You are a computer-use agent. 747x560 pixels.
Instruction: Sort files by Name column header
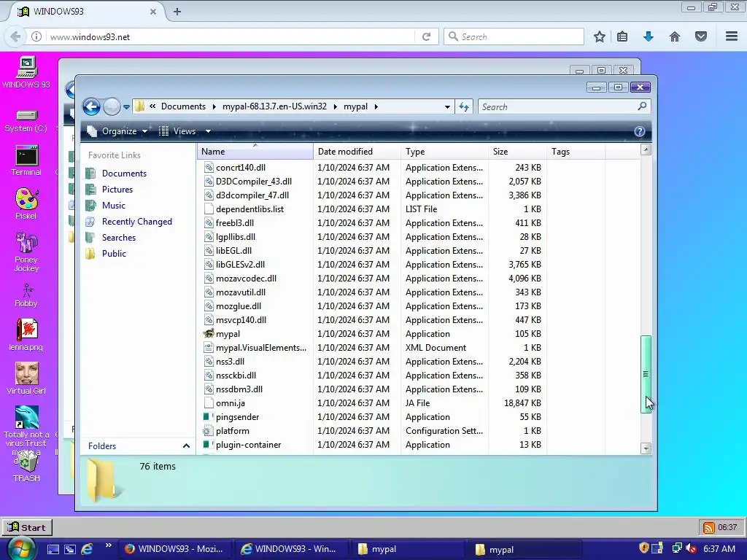(255, 152)
